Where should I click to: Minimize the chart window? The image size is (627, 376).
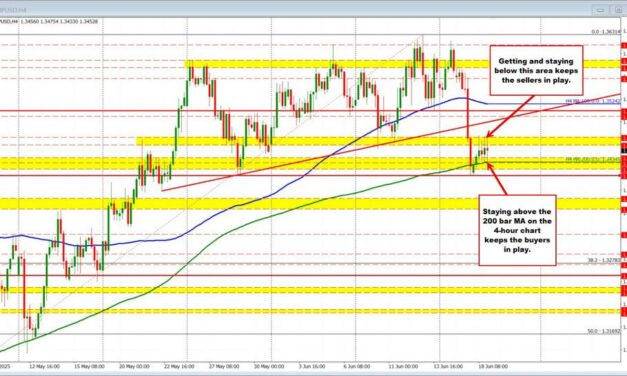pos(600,11)
